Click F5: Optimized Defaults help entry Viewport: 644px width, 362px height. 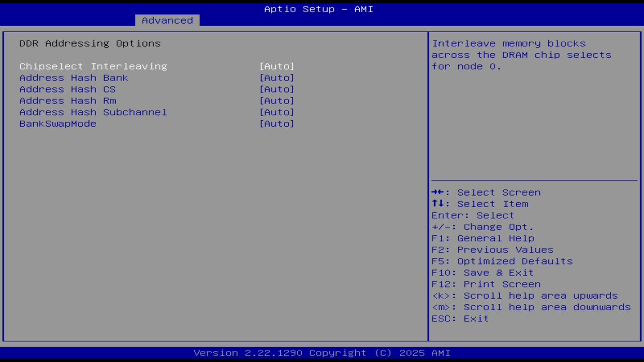pyautogui.click(x=502, y=261)
